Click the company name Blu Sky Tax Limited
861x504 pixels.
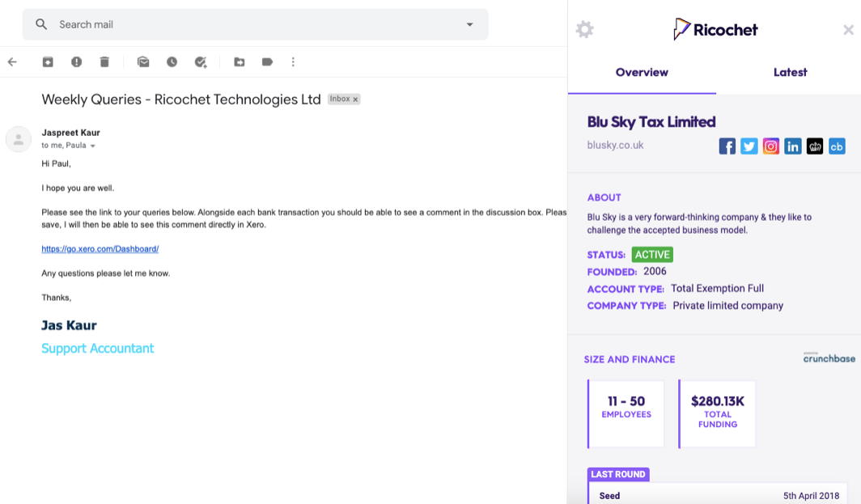651,122
